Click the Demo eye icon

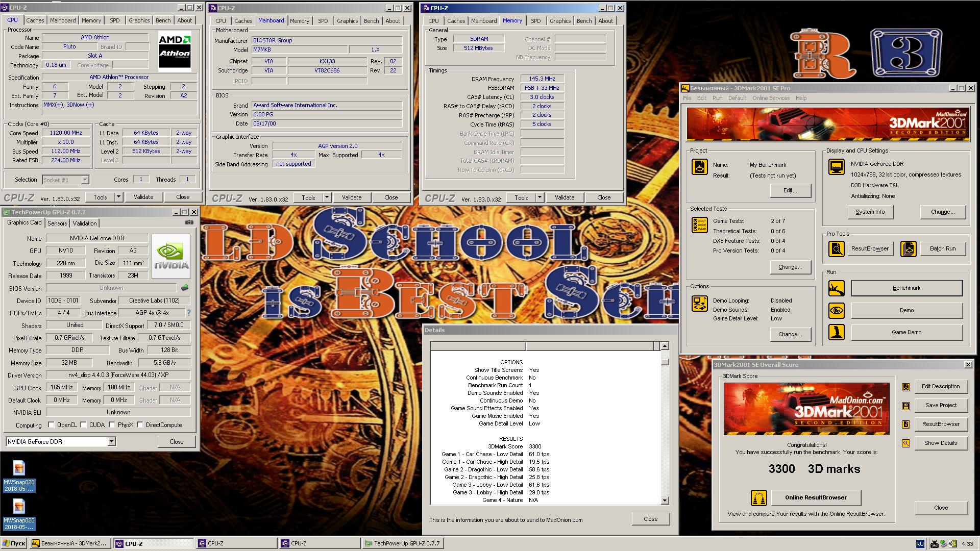point(836,310)
